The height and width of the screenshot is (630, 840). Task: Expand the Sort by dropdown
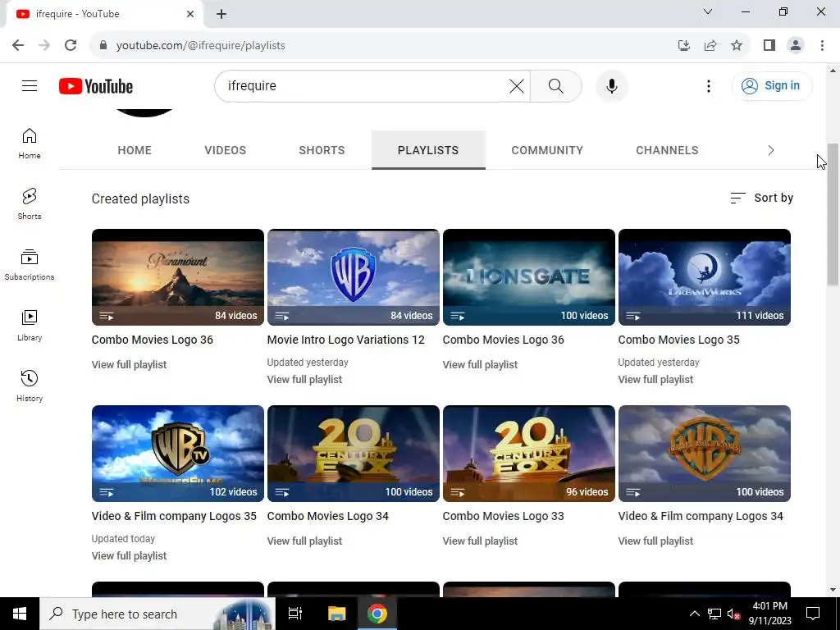pyautogui.click(x=762, y=199)
